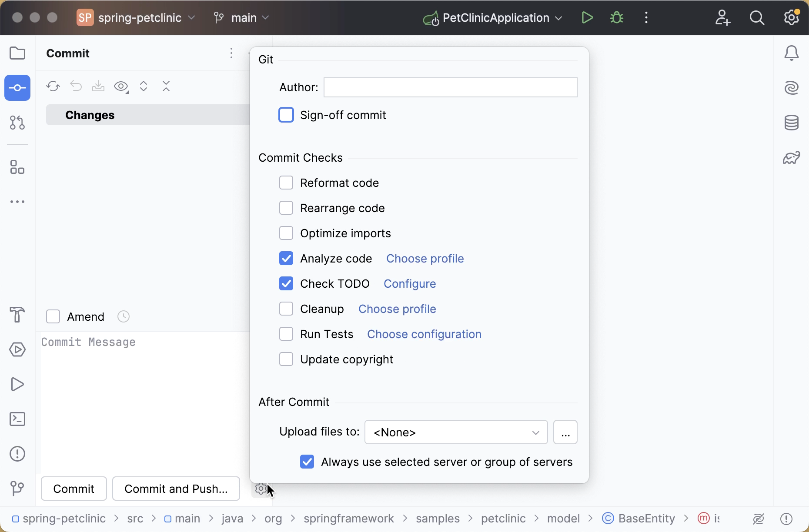Open the Code With Me invite icon
This screenshot has width=809, height=532.
pos(722,17)
